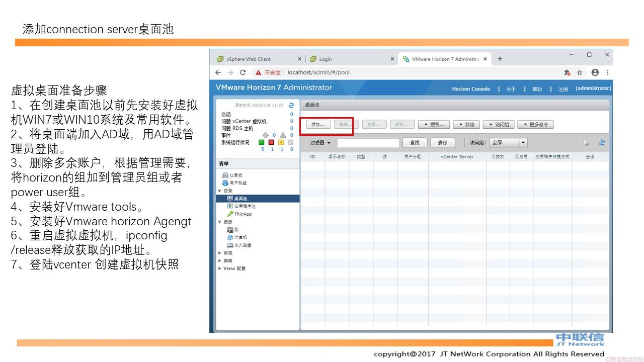Image resolution: width=644 pixels, height=362 pixels.
Task: Collapse the 目录 (Catalog) tree node
Action: [x=220, y=191]
